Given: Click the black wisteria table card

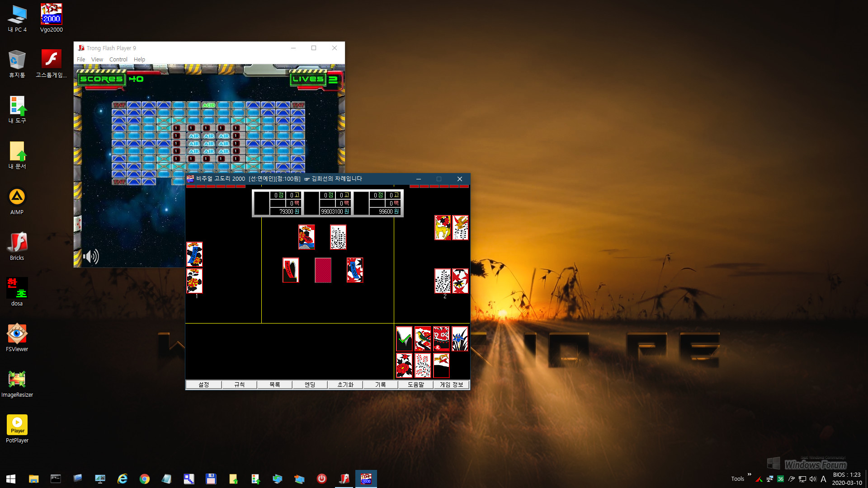Looking at the screenshot, I should (338, 237).
